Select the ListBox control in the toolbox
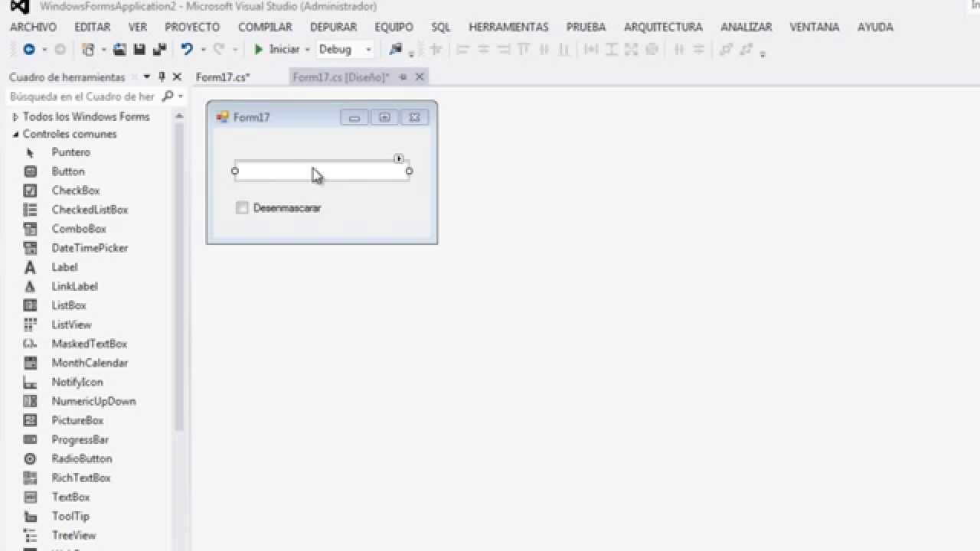The height and width of the screenshot is (551, 980). [69, 305]
